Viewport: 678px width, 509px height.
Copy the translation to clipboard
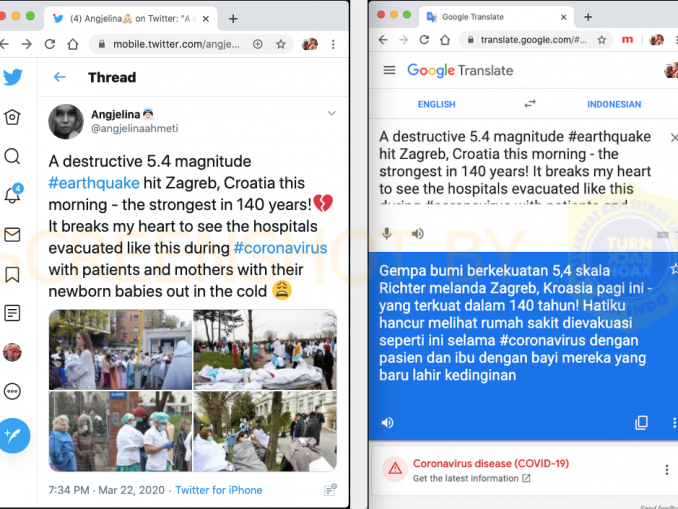click(641, 423)
